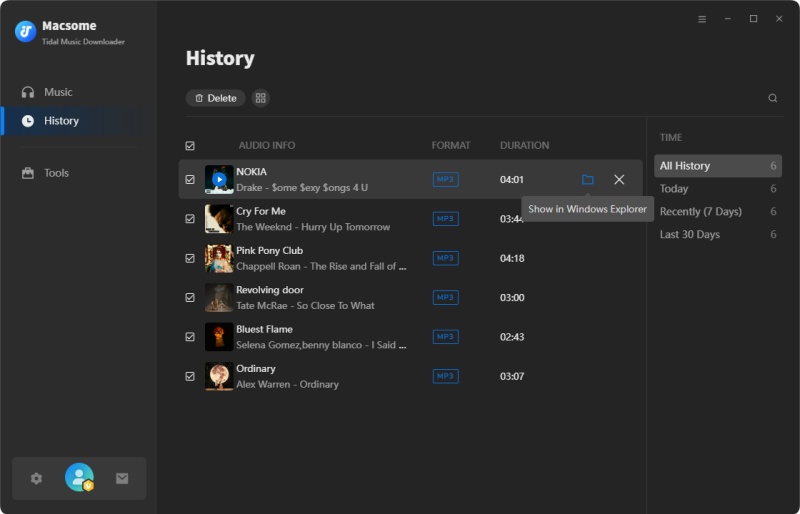The height and width of the screenshot is (514, 800).
Task: Maximize the Macsome window
Action: click(753, 19)
